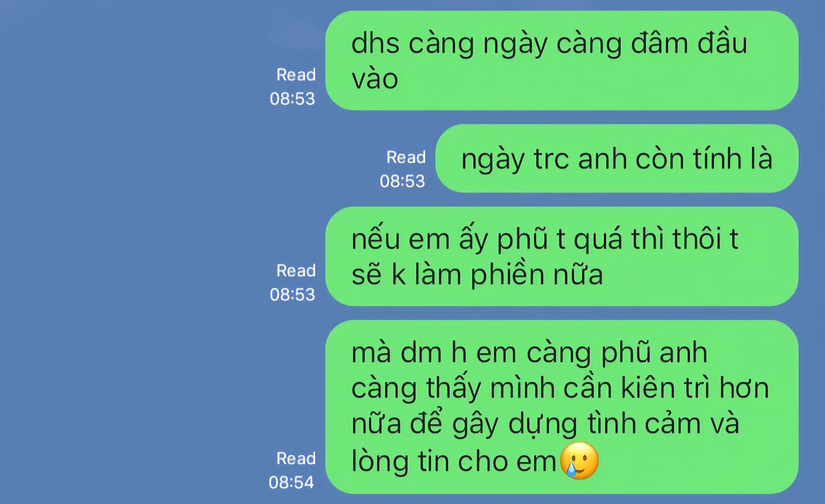Click the word "vào" in the bubble
825x504 pixels.
coord(375,79)
